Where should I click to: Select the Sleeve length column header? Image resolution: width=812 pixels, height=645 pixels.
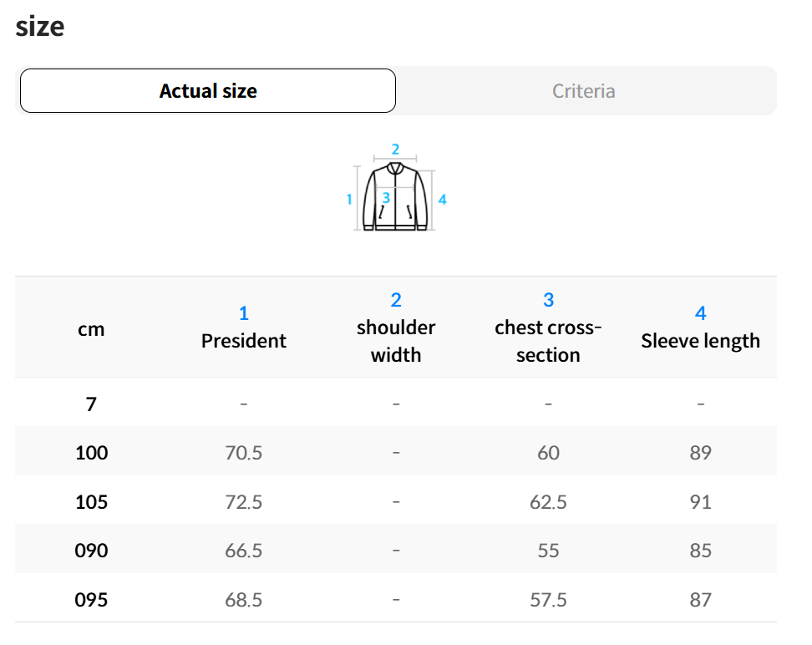click(x=700, y=328)
